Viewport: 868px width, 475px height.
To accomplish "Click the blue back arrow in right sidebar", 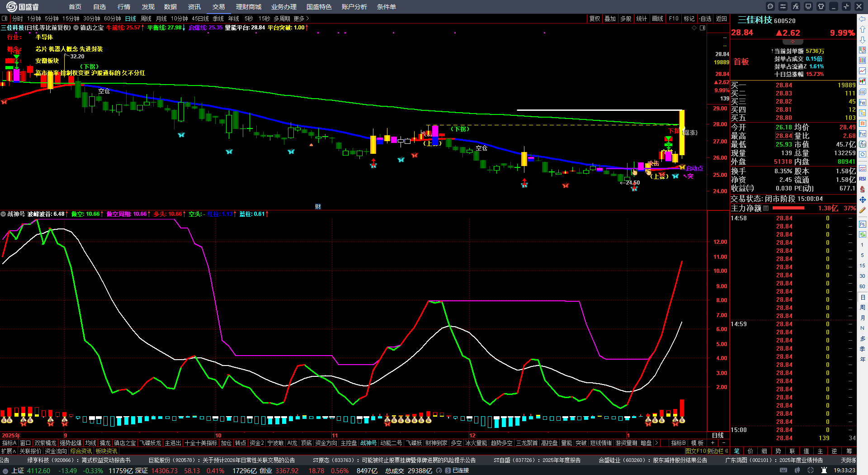I will (862, 19).
